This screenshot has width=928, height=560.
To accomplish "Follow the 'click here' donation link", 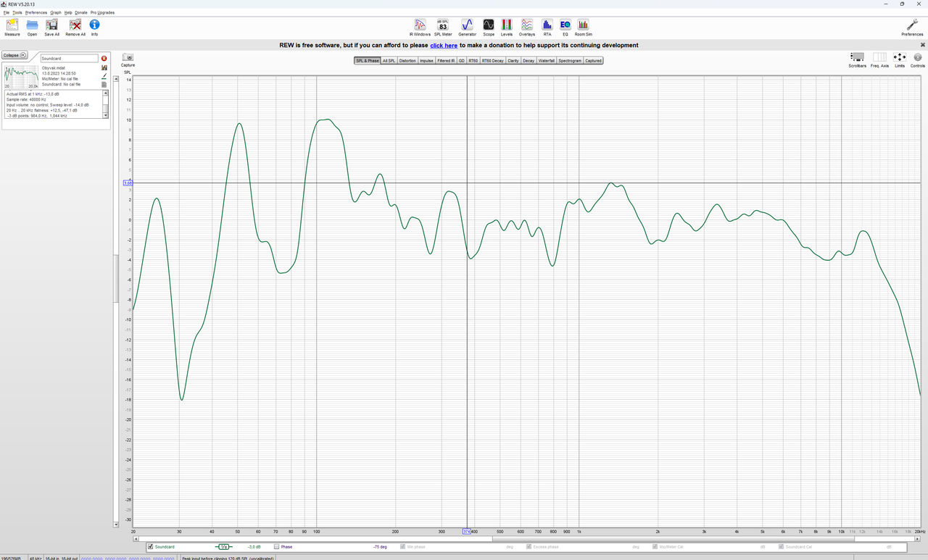I will (x=444, y=45).
